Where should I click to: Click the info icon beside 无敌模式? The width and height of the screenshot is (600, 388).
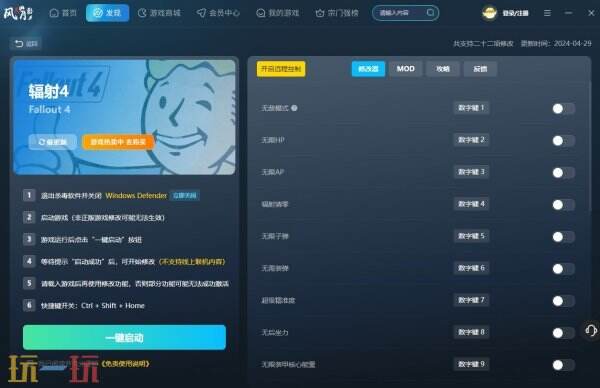tap(294, 108)
